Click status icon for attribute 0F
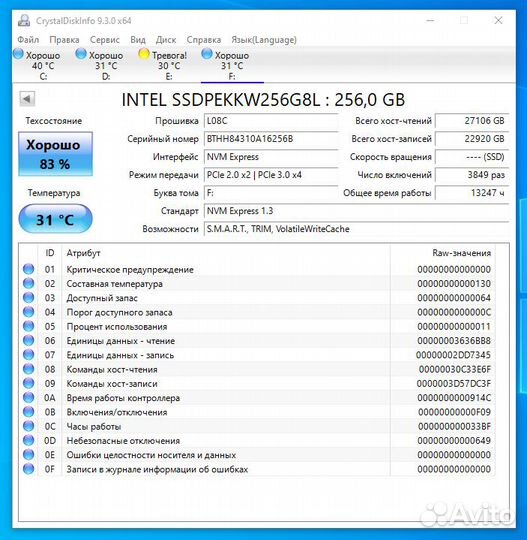 pyautogui.click(x=29, y=469)
